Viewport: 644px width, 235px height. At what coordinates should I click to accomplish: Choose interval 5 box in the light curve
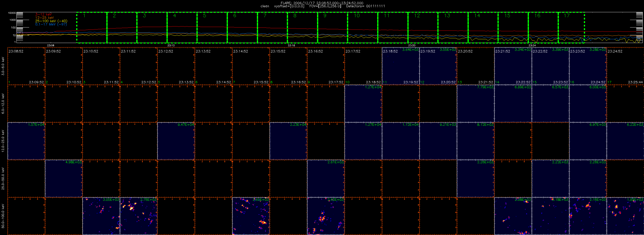(212, 27)
